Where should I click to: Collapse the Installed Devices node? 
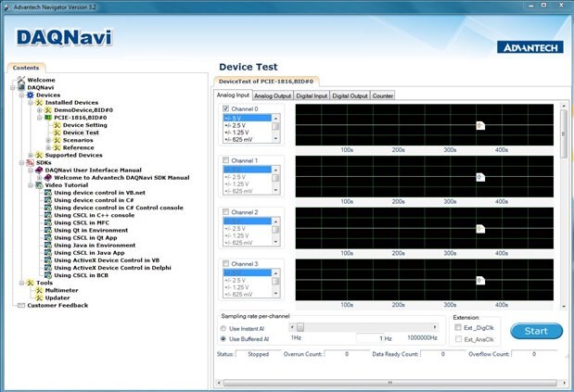tap(31, 103)
